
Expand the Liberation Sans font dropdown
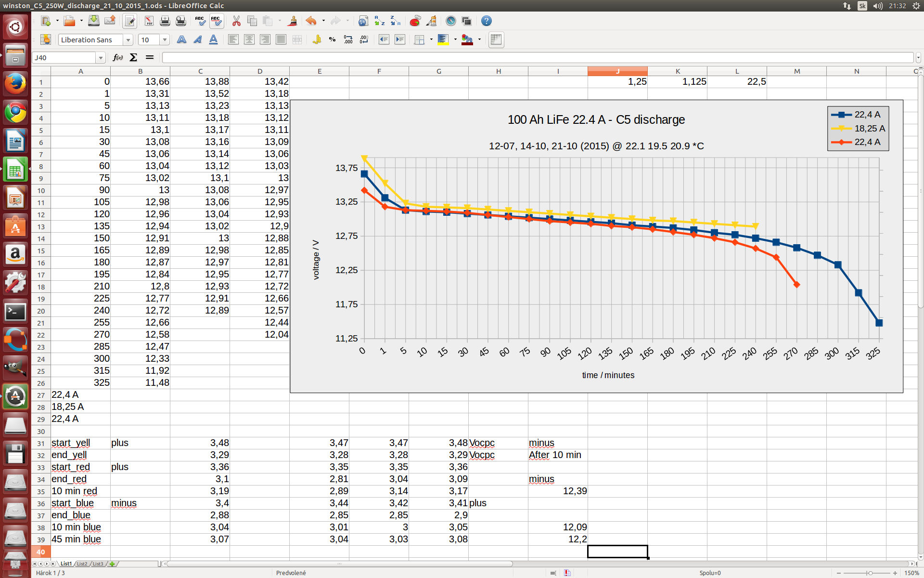128,39
